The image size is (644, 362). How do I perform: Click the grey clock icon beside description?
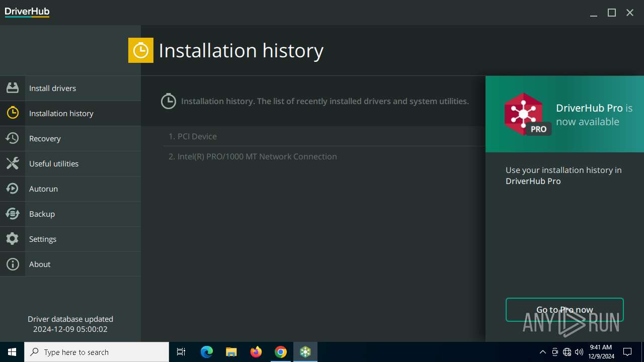point(169,101)
